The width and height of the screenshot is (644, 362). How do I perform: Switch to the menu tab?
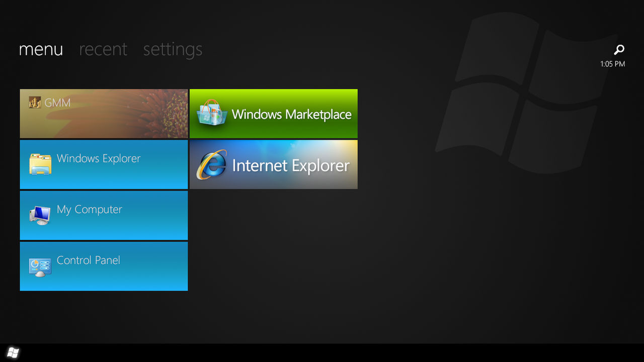tap(41, 49)
